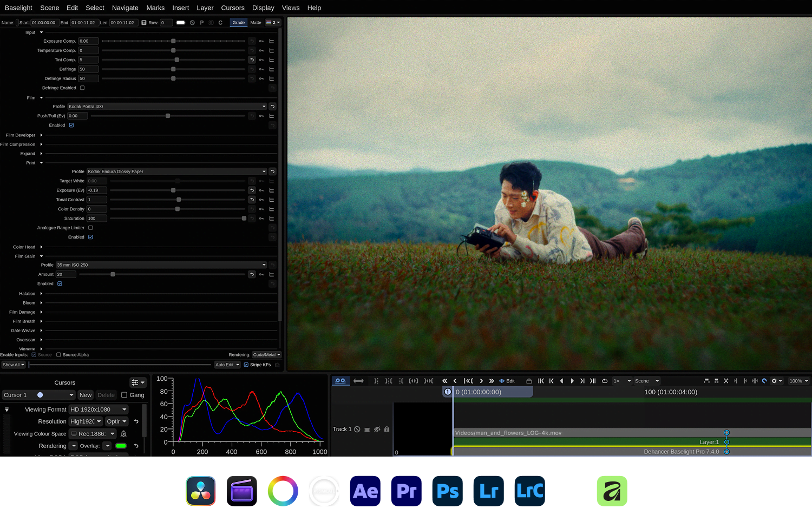Open the green Affinity 'a' icon
812x515 pixels.
coord(612,491)
